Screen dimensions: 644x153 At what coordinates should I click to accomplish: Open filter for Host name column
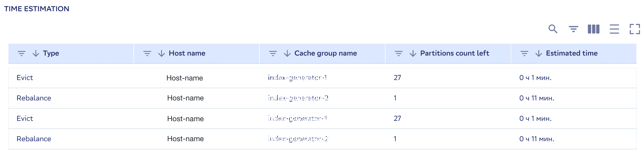click(x=147, y=53)
